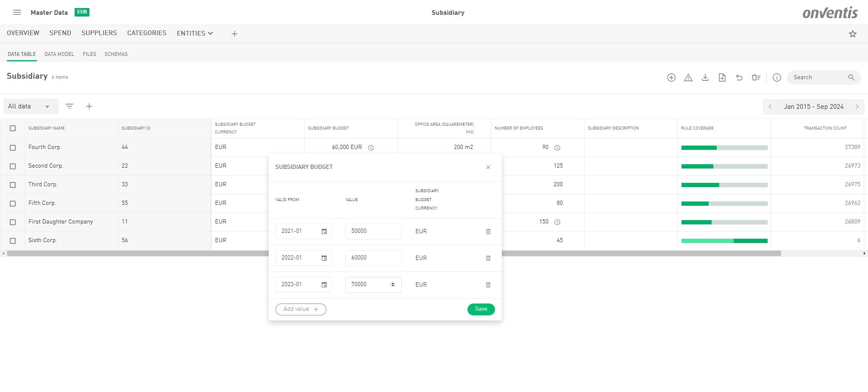Viewport: 868px width, 392px height.
Task: Select the Sixth Corp. row checkbox
Action: click(x=13, y=241)
